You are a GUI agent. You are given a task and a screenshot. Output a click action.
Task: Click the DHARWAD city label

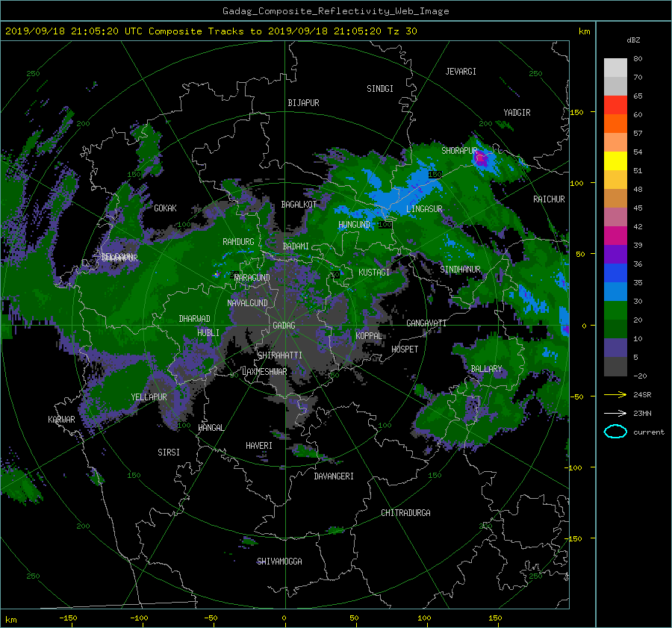click(x=194, y=319)
